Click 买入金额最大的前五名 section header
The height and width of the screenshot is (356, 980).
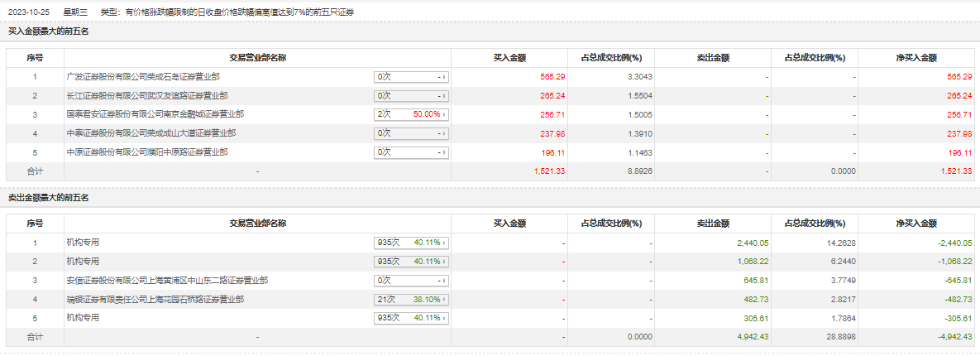pos(48,31)
